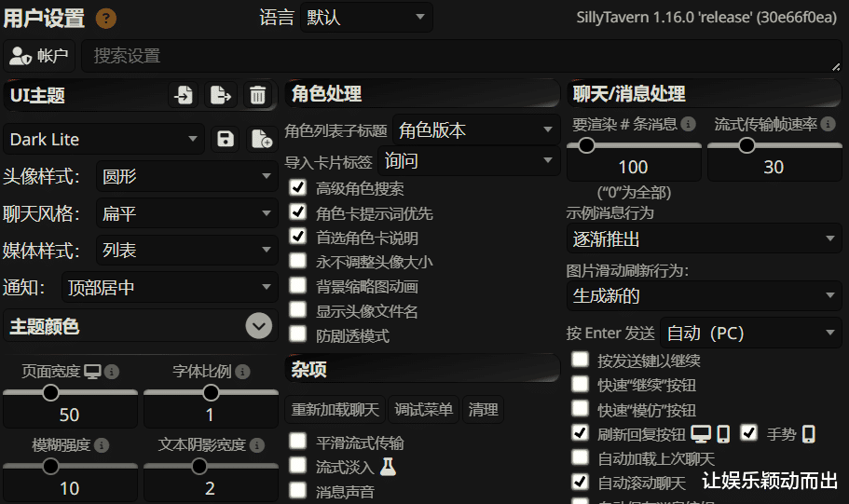This screenshot has width=849, height=504.
Task: Open 按 Enter 发送 dropdown
Action: pos(751,333)
